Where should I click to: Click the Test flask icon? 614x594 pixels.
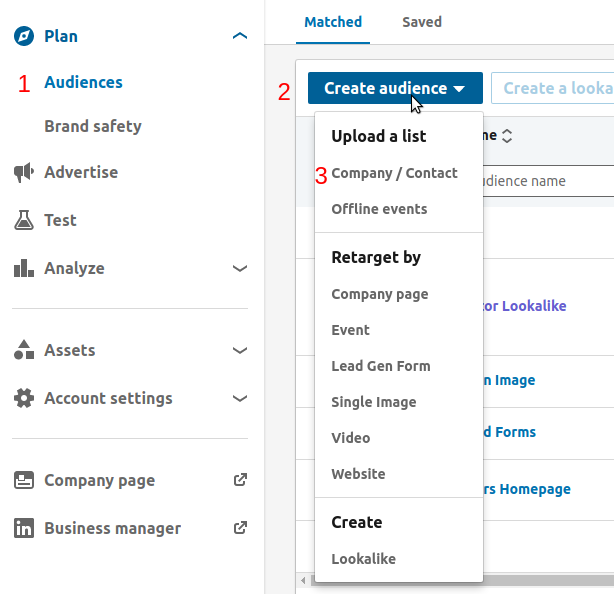[x=24, y=221]
